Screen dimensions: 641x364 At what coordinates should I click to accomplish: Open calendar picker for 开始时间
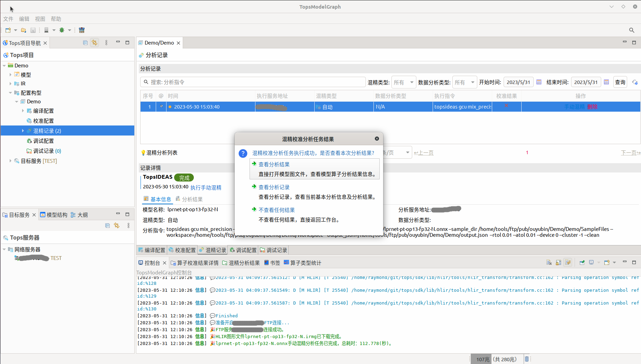tap(539, 82)
